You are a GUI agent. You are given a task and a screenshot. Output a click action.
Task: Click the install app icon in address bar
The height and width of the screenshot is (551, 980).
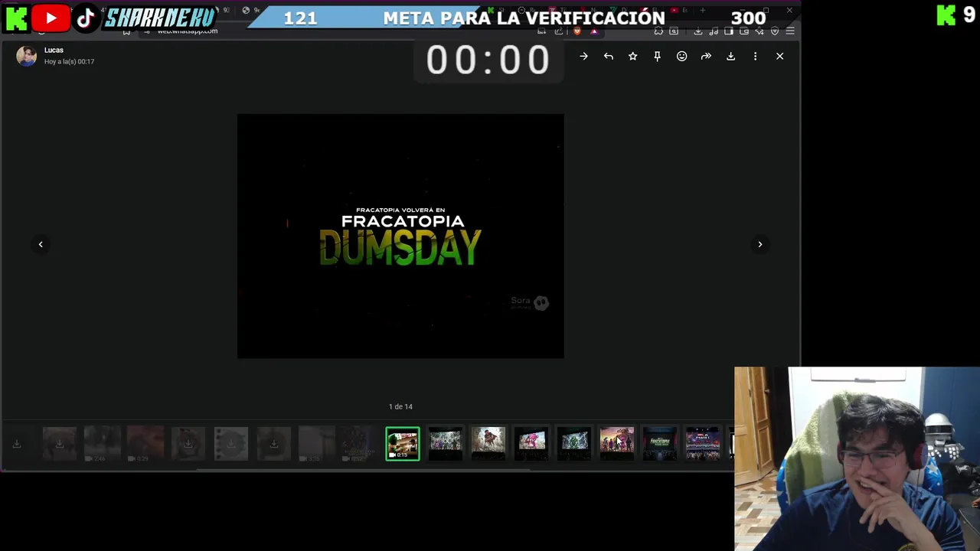pyautogui.click(x=542, y=31)
